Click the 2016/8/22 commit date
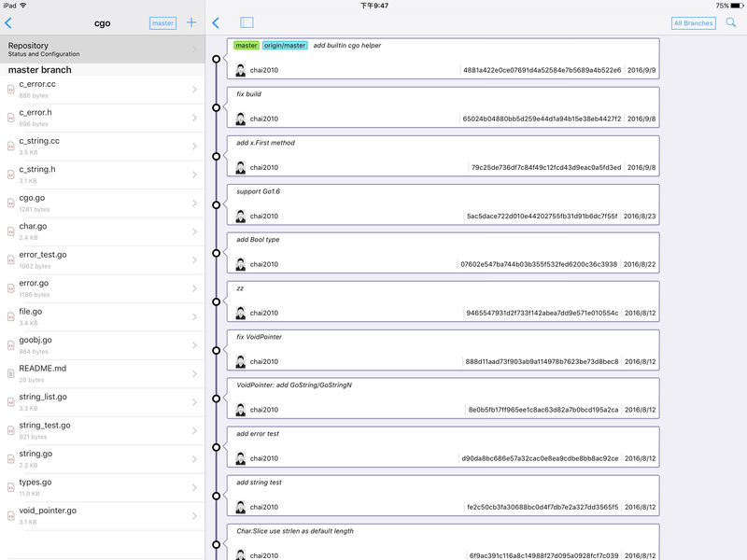 (640, 264)
